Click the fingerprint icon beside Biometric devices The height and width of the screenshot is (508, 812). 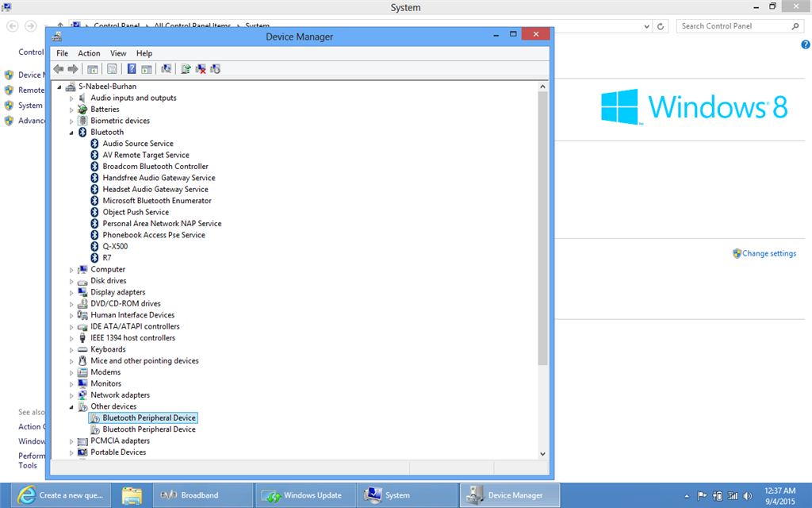coord(82,121)
